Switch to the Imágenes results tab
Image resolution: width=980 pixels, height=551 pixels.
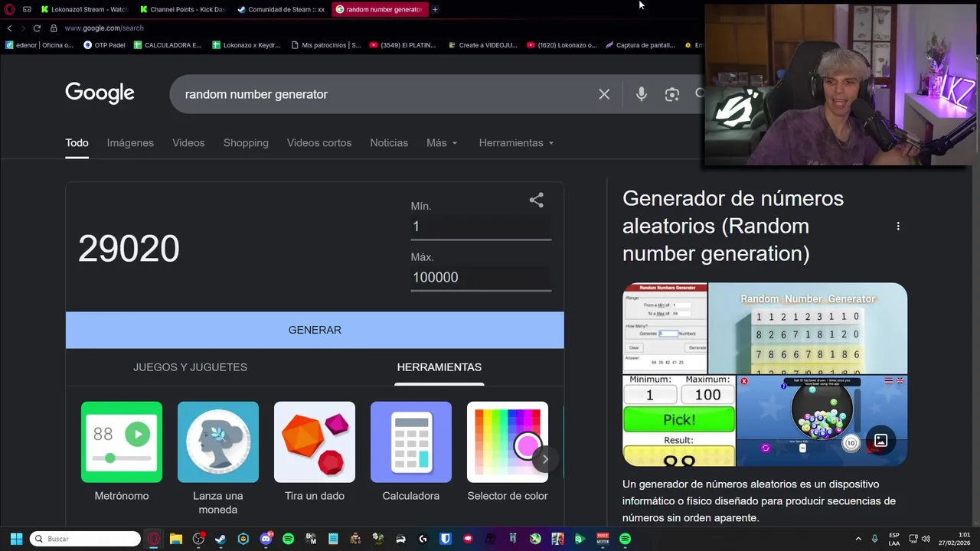pyautogui.click(x=130, y=143)
